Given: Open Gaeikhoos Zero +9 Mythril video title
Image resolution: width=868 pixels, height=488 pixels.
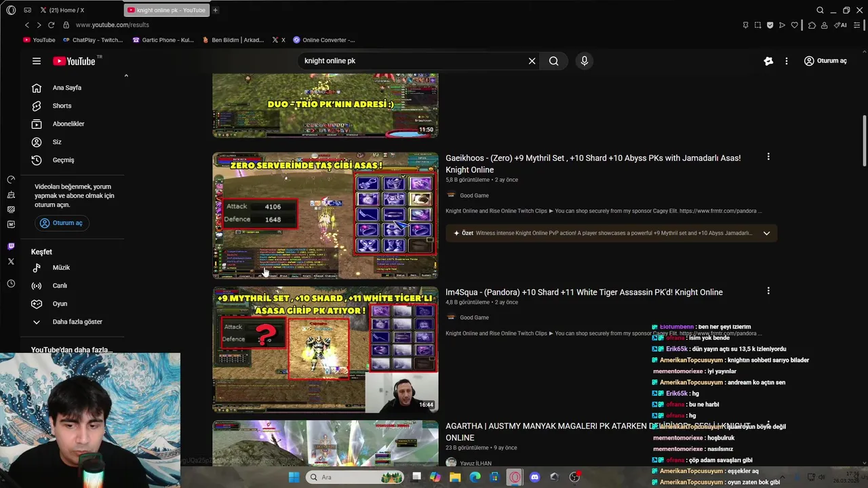Looking at the screenshot, I should 593,164.
